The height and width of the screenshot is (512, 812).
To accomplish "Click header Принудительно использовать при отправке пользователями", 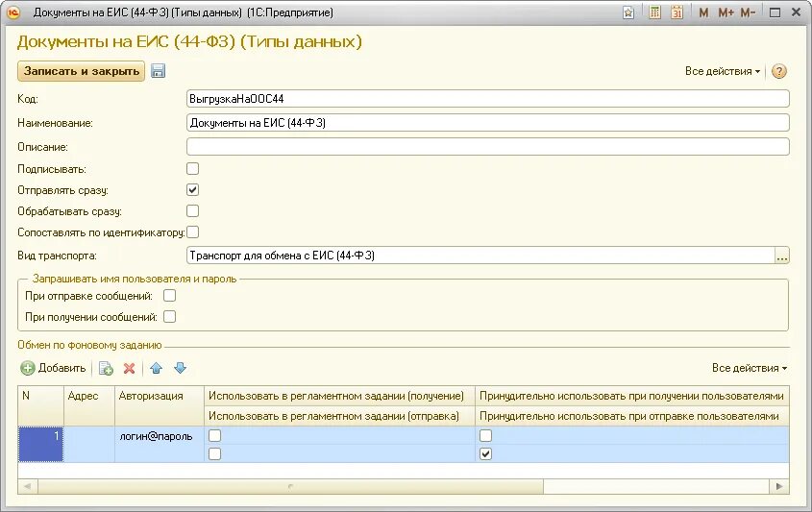I will [x=631, y=416].
